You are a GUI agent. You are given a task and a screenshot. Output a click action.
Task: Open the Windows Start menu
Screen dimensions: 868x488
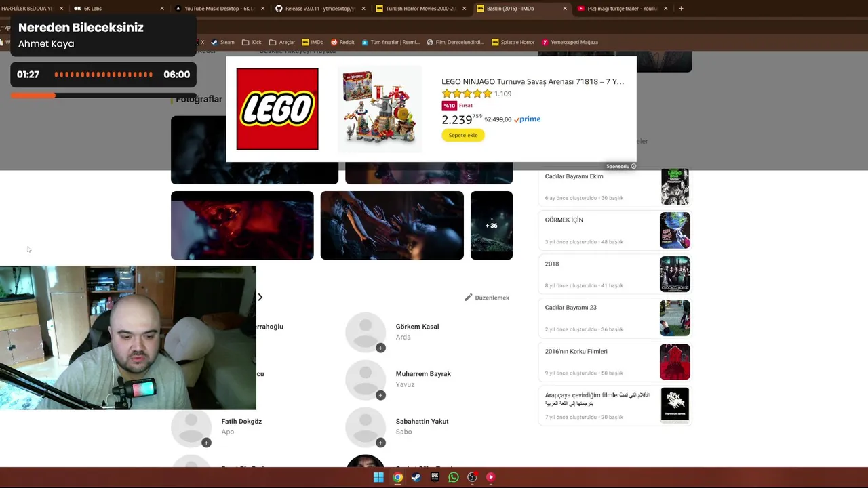tap(378, 477)
